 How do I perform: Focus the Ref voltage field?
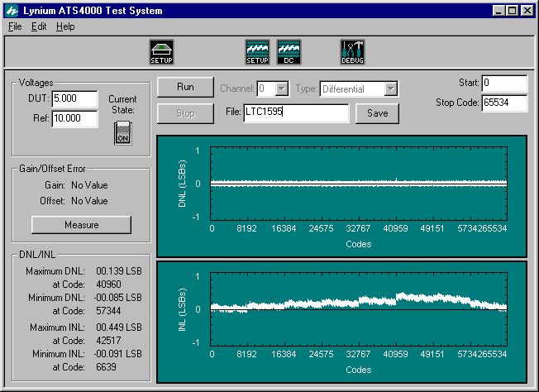75,118
